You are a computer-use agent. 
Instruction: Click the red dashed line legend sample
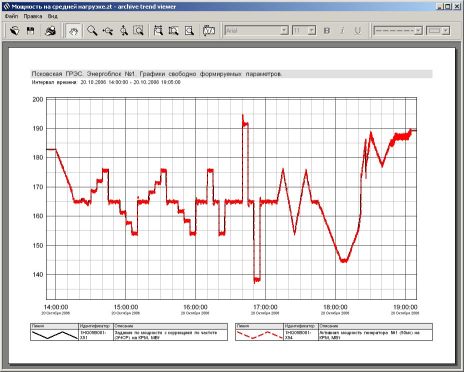tap(259, 335)
